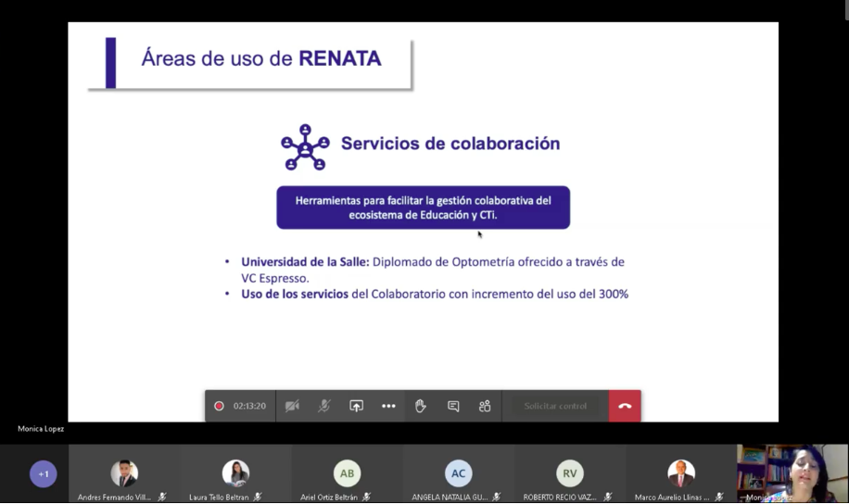Click the Marco Aurelio Llinas ... name label
Viewport: 849px width, 504px height.
click(672, 497)
